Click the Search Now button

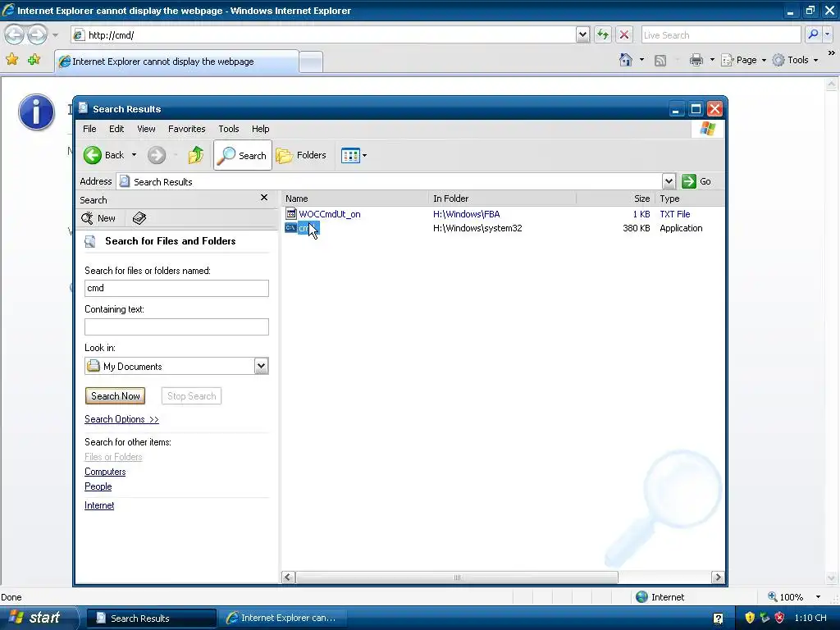115,396
